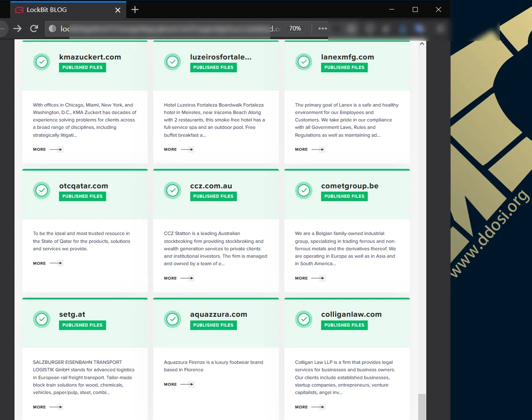Image resolution: width=532 pixels, height=420 pixels.
Task: Click the checkmark icon beside ccz.com.au
Action: coord(173,190)
